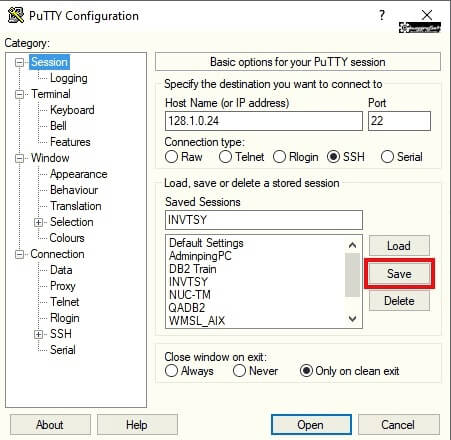Click down arrow on sessions list scrollbar
This screenshot has height=440, width=451.
tap(352, 319)
